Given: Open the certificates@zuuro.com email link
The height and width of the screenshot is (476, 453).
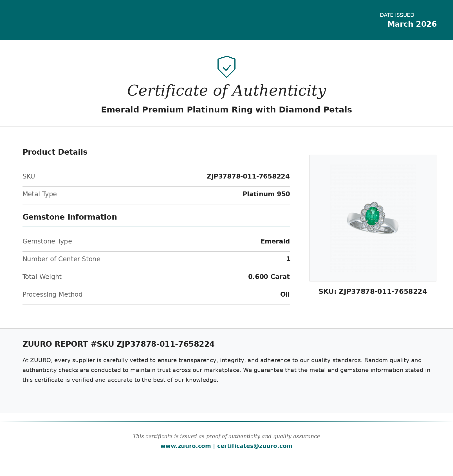Looking at the screenshot, I should [x=254, y=446].
